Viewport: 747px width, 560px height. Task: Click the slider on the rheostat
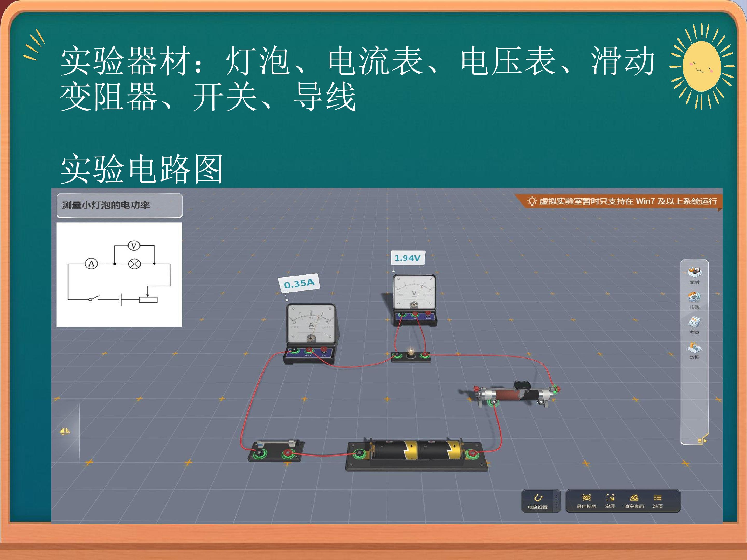click(x=522, y=384)
